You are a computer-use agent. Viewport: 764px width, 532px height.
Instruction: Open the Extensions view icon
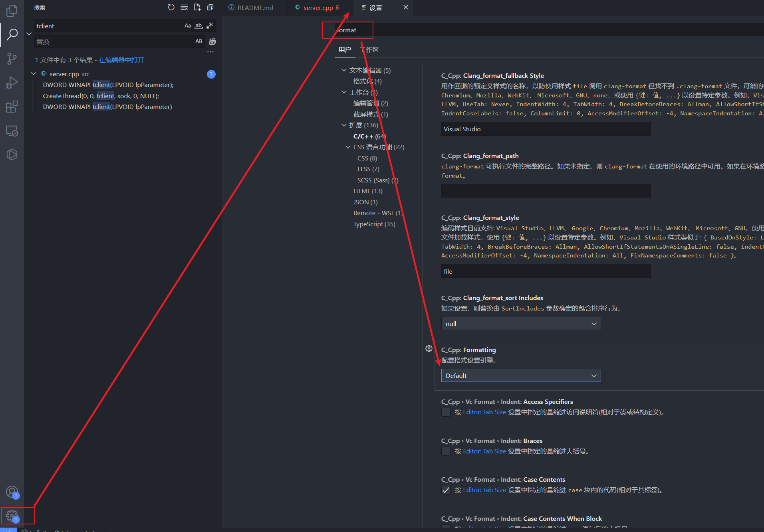[12, 107]
